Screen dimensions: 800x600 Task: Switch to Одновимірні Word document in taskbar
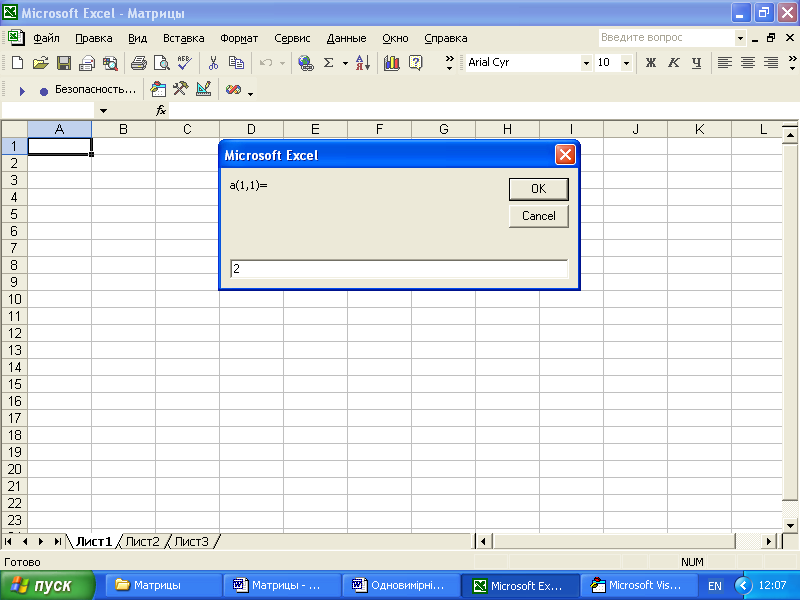pos(401,585)
